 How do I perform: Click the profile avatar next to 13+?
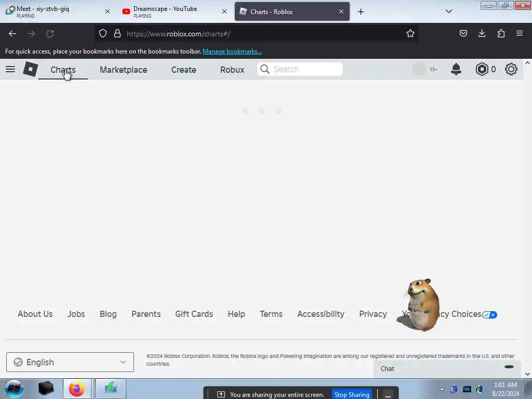coord(419,69)
